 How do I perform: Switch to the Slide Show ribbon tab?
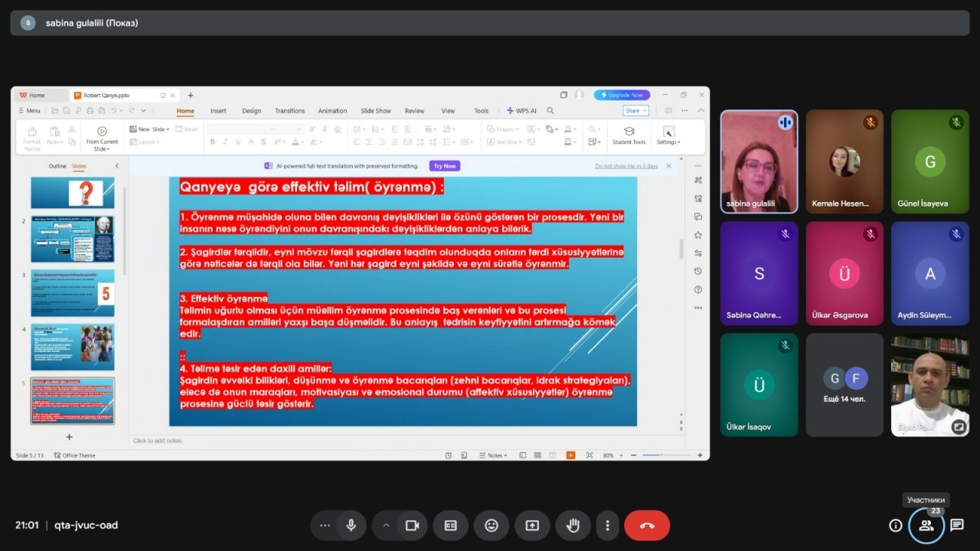(x=375, y=111)
